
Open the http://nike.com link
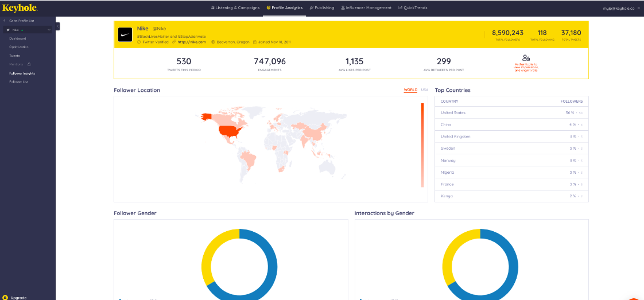[191, 42]
